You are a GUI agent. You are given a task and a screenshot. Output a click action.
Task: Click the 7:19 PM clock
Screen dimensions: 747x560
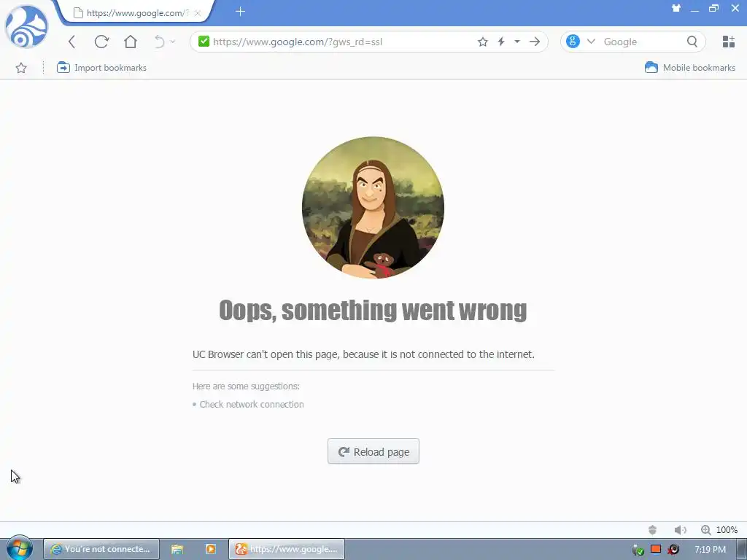click(x=710, y=550)
